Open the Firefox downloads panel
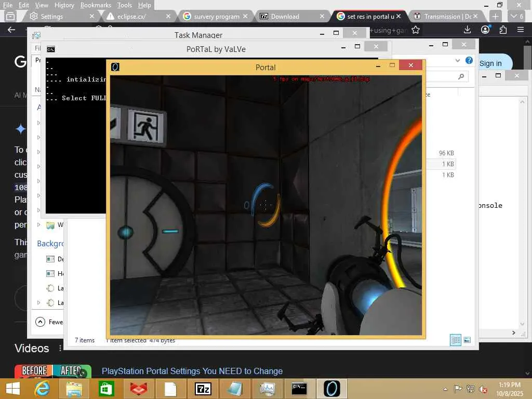Viewport: 532px width, 399px height. tap(467, 30)
